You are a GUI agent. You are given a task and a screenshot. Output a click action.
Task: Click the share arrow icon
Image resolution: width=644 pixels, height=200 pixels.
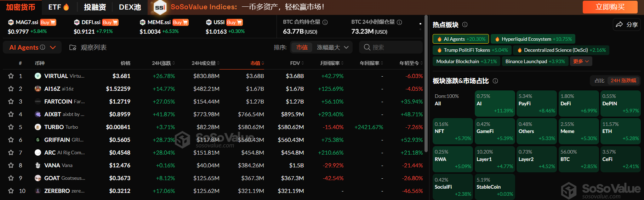coord(619,24)
